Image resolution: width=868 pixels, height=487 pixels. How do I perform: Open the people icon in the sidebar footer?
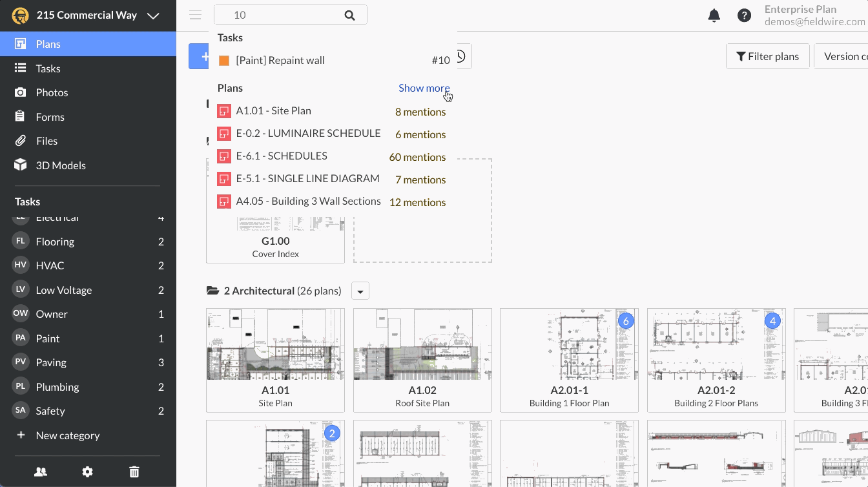41,472
